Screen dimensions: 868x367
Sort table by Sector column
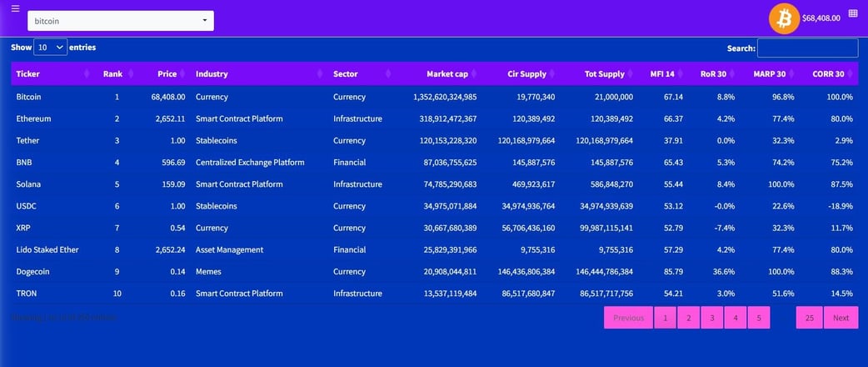362,73
